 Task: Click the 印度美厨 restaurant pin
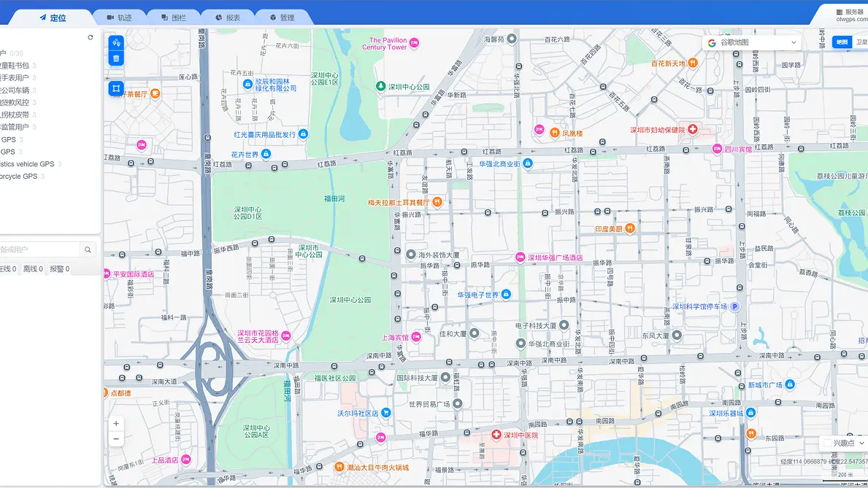tap(629, 228)
